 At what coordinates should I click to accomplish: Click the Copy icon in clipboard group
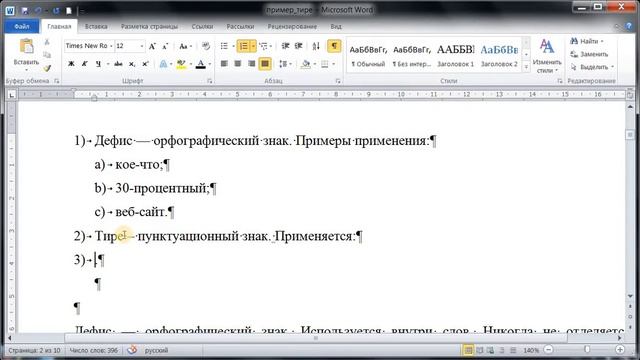tap(47, 55)
